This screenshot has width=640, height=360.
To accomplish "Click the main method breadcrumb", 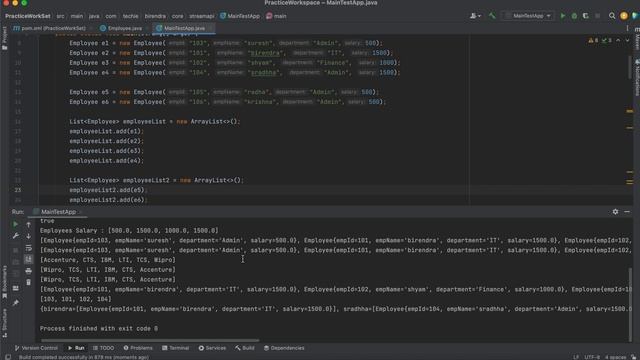I will pos(276,16).
